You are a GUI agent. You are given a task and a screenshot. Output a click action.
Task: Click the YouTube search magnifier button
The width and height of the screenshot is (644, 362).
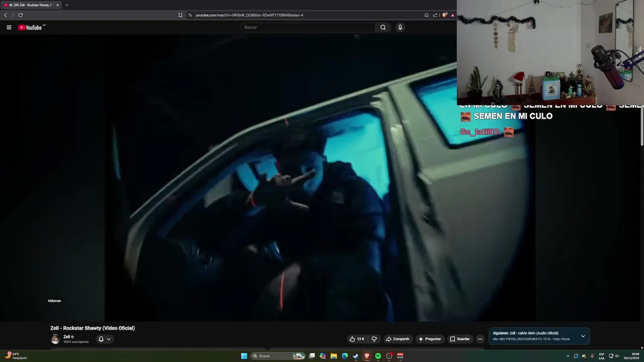(x=383, y=27)
